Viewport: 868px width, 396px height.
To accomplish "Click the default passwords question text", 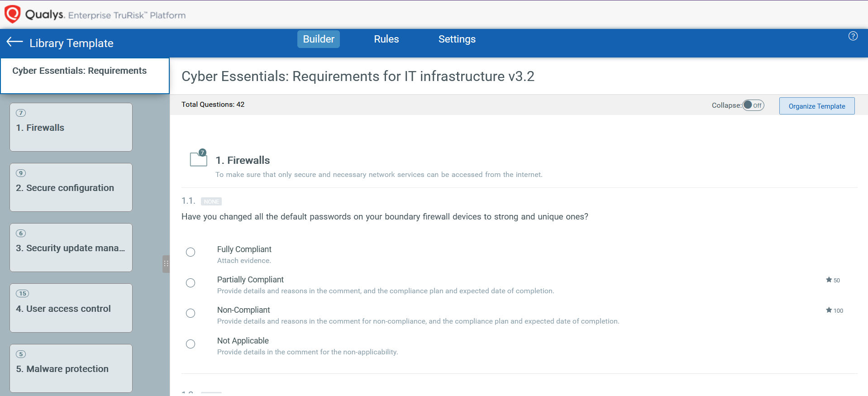I will pyautogui.click(x=385, y=217).
